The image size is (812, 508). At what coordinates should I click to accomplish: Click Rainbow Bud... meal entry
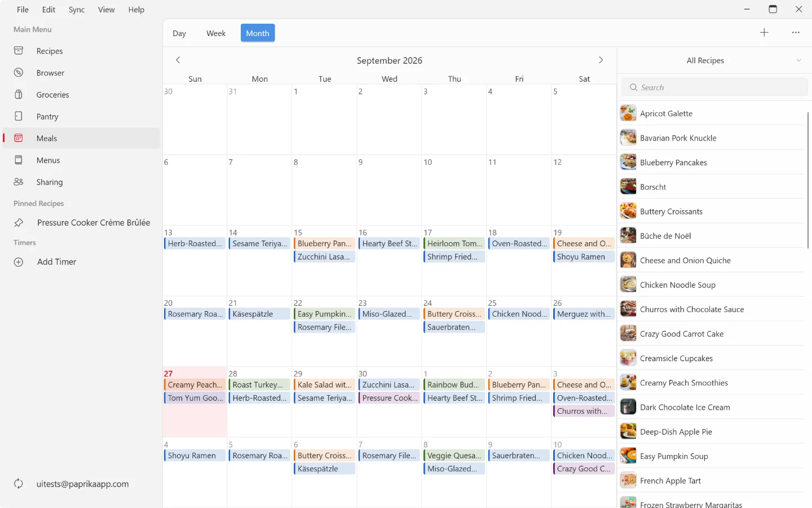[454, 385]
